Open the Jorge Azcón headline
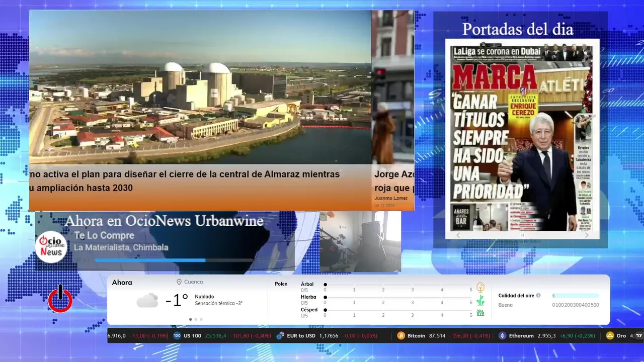644x362 pixels. click(x=394, y=181)
